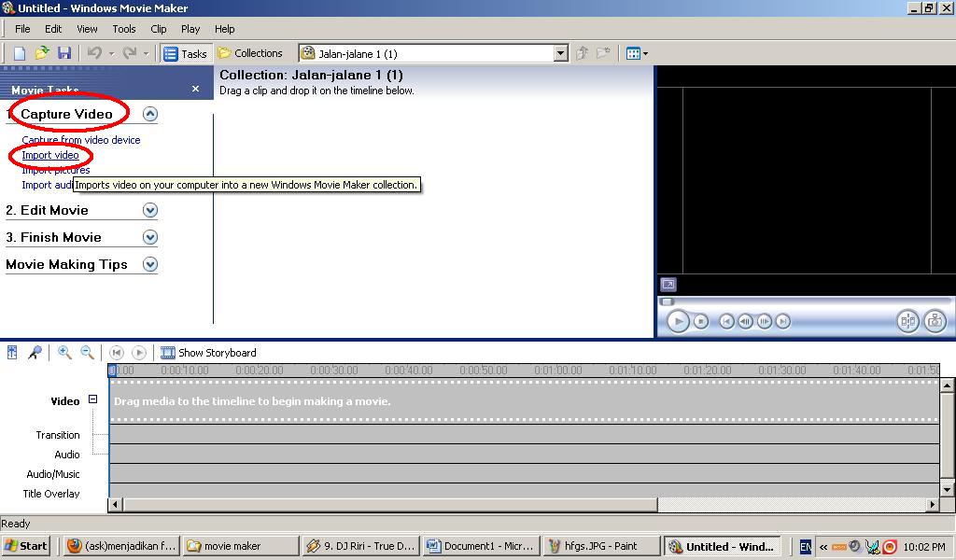The height and width of the screenshot is (560, 956).
Task: Click the Windows Start button
Action: tap(25, 546)
